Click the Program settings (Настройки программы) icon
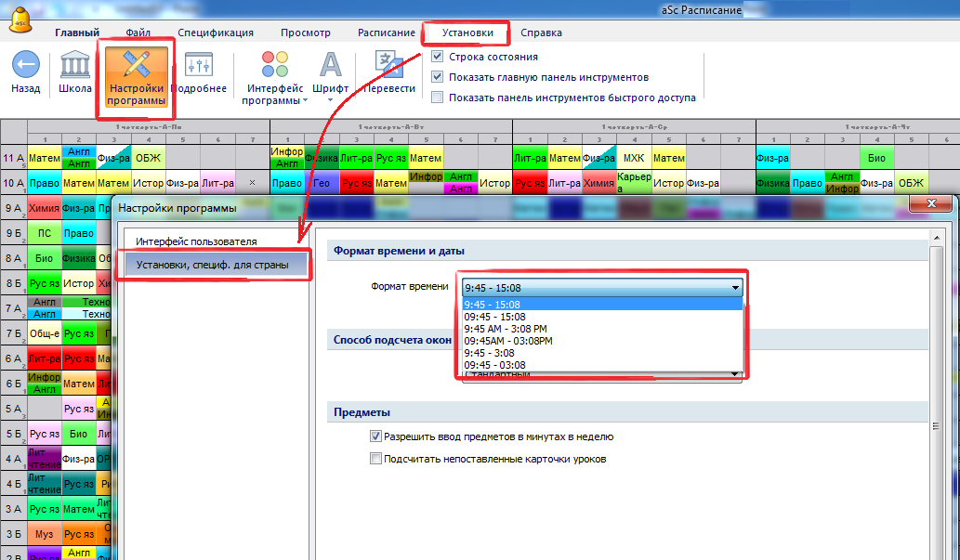This screenshot has width=960, height=560. coord(136,65)
